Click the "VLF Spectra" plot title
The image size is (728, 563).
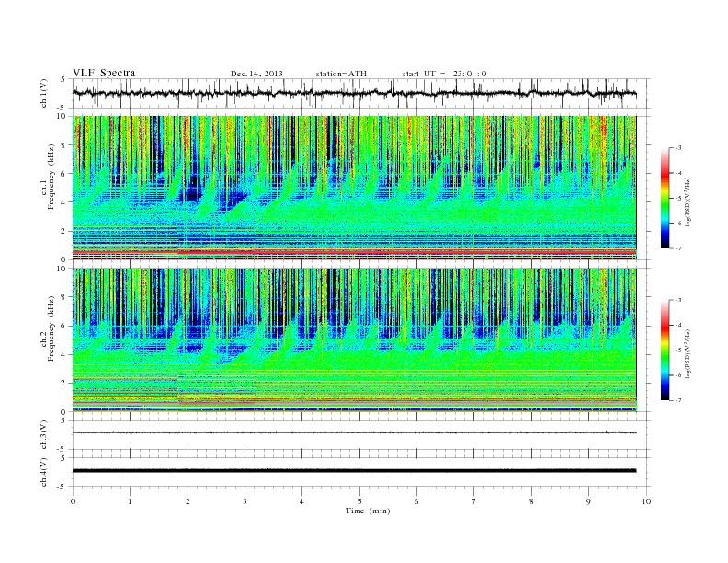[x=104, y=73]
